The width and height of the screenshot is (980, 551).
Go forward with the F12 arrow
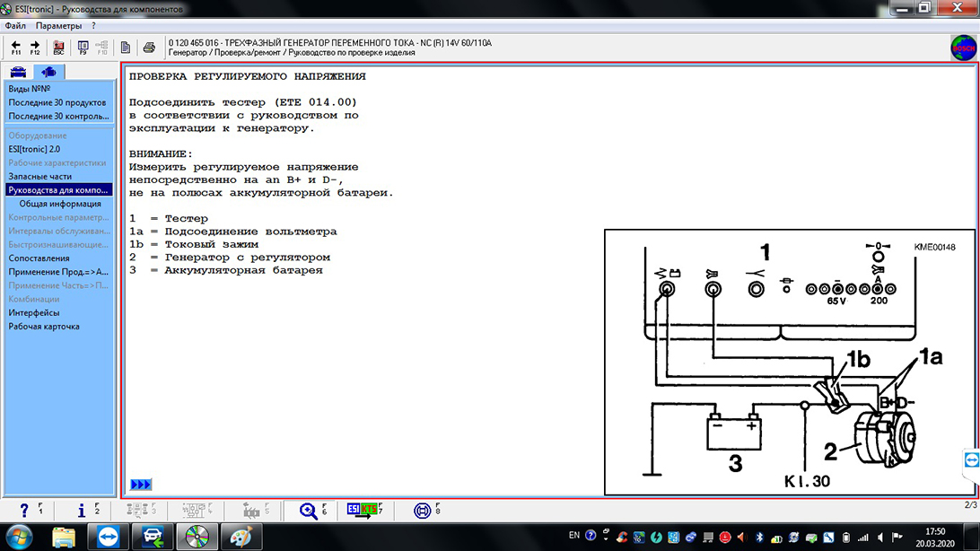(35, 47)
